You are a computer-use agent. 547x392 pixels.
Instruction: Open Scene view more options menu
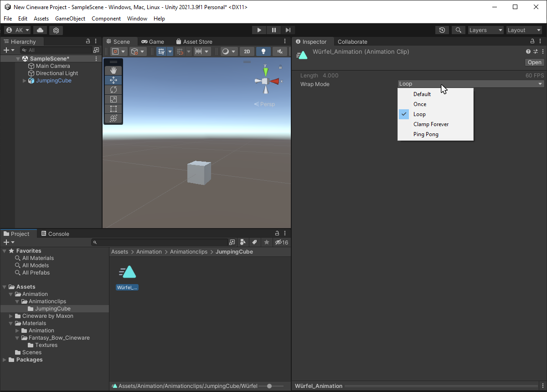[285, 41]
